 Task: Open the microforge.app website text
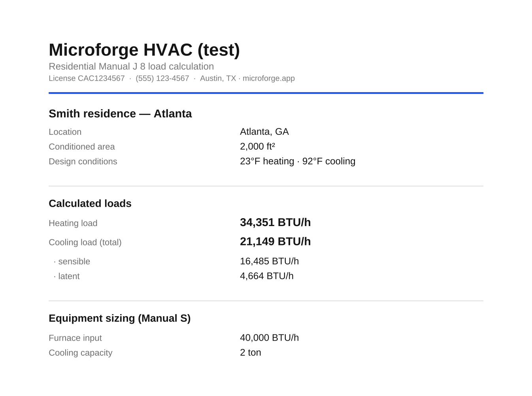tap(269, 78)
